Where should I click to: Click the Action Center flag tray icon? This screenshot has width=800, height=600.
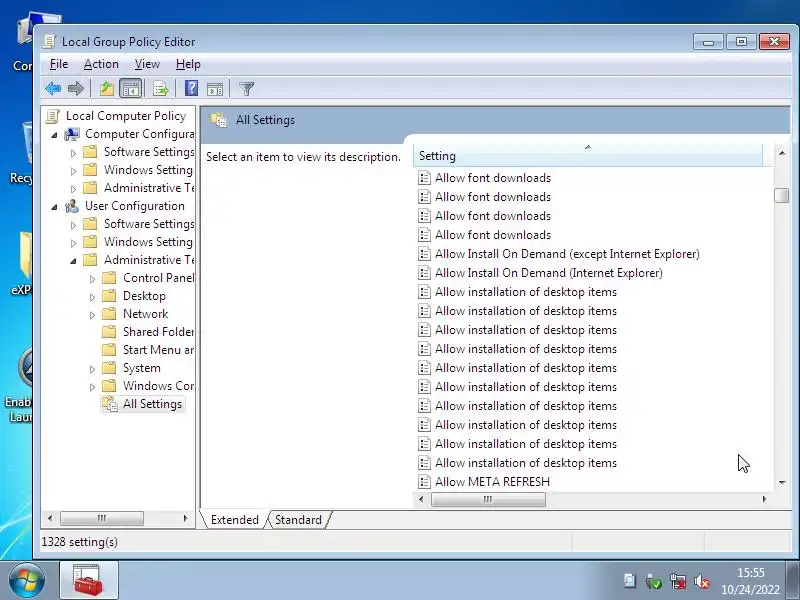coord(630,581)
